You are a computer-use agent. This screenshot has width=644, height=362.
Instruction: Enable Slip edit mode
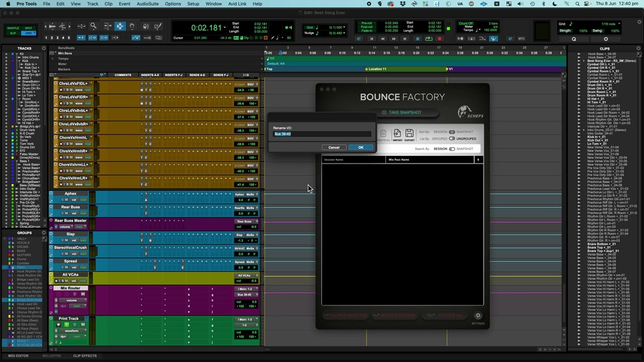[13, 33]
